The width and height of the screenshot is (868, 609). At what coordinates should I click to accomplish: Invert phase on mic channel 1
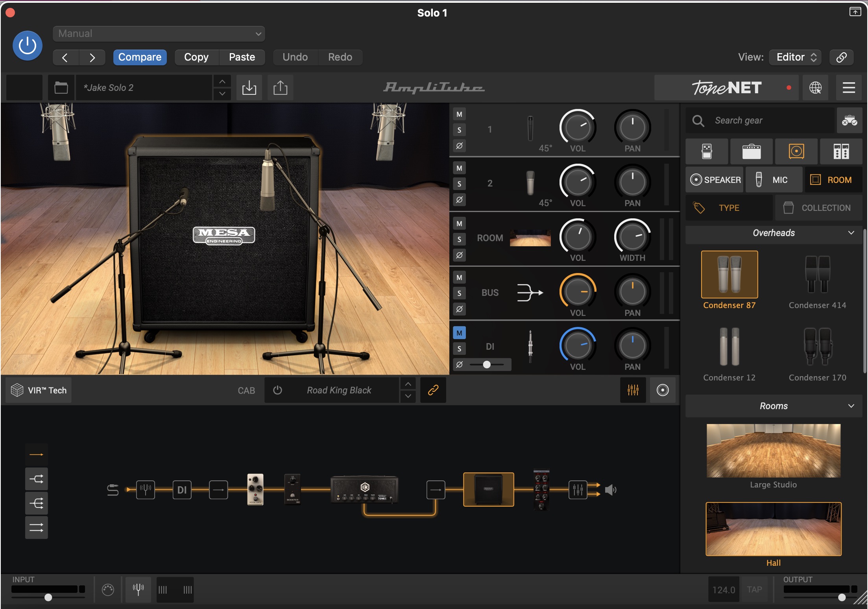pyautogui.click(x=459, y=146)
